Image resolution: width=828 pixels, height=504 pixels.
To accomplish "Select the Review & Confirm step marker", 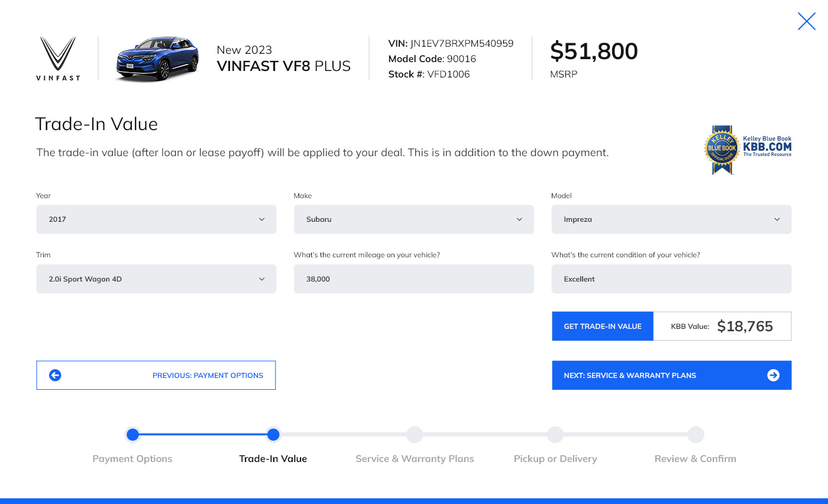I will click(x=696, y=435).
